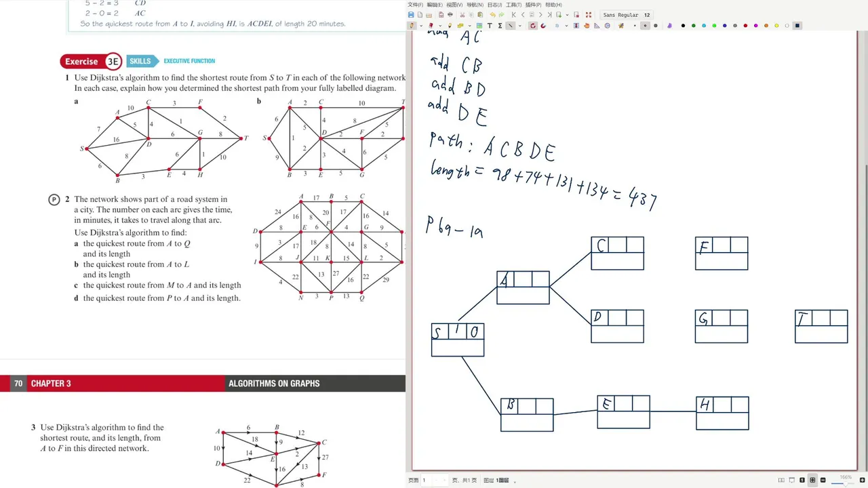Screen dimensions: 868x488
Task: Open the 编辑(E) menu
Action: pyautogui.click(x=435, y=5)
